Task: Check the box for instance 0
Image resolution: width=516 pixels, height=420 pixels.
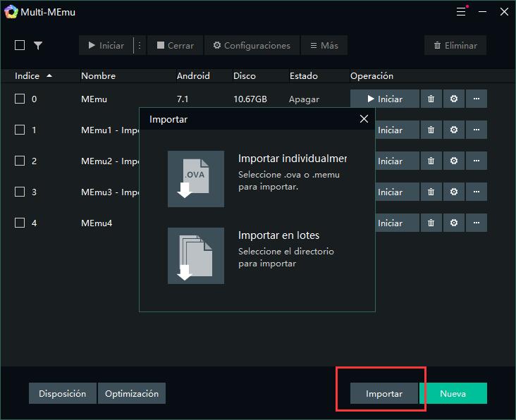Action: tap(20, 99)
